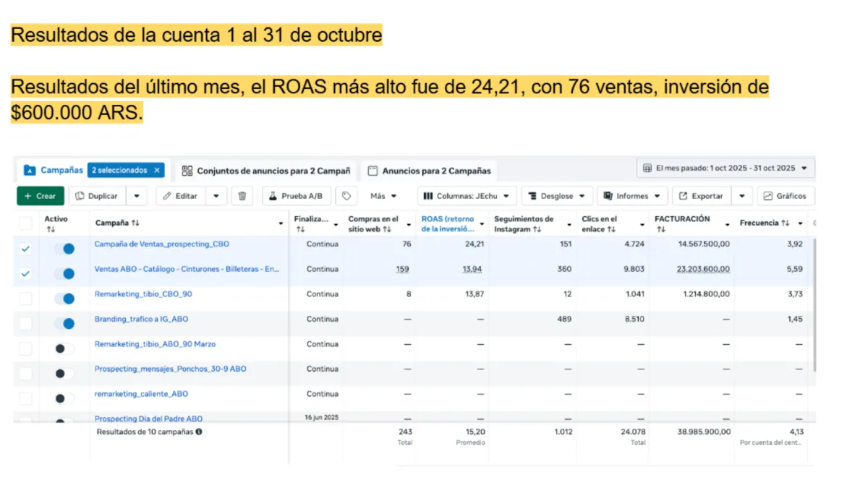Check the Branding_trafico a IG_ABO checkbox

26,323
